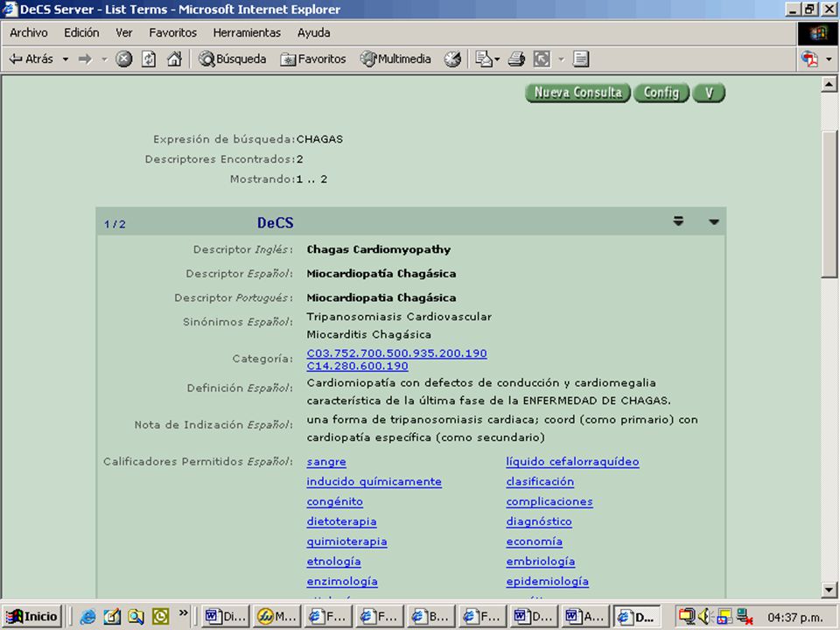Image resolution: width=840 pixels, height=630 pixels.
Task: Open the forward history dropdown arrow
Action: [104, 59]
